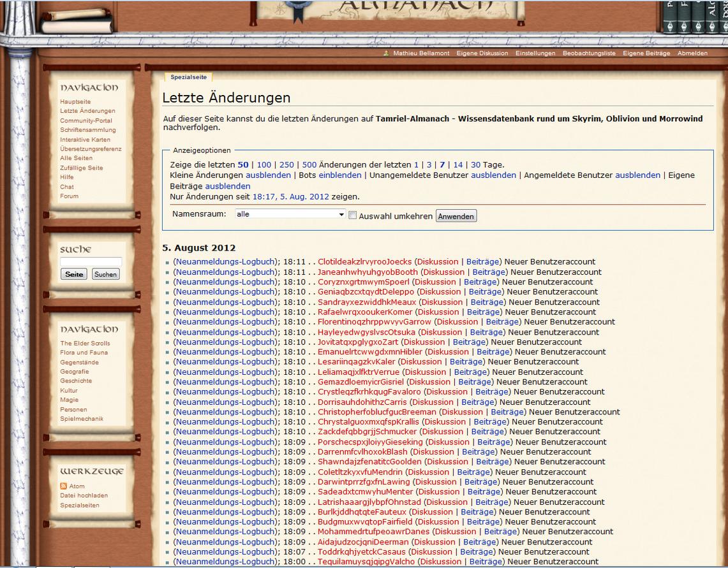Focus the Suche text field

tap(91, 262)
